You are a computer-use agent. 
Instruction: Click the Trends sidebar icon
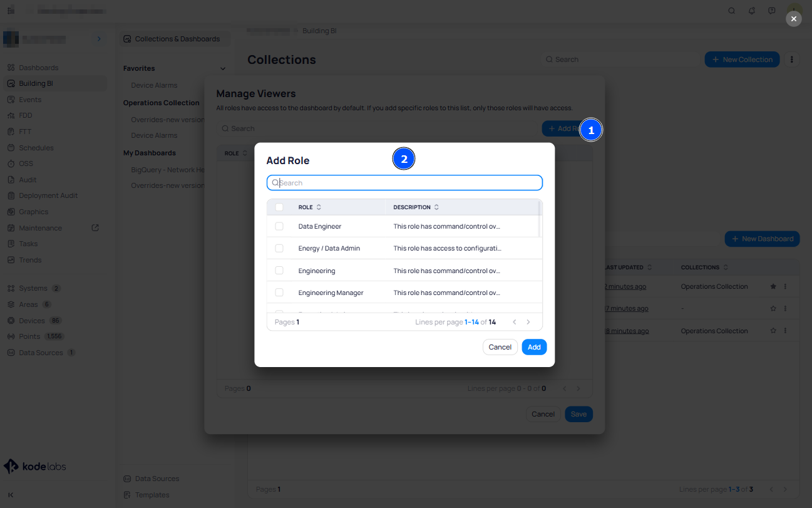(11, 260)
